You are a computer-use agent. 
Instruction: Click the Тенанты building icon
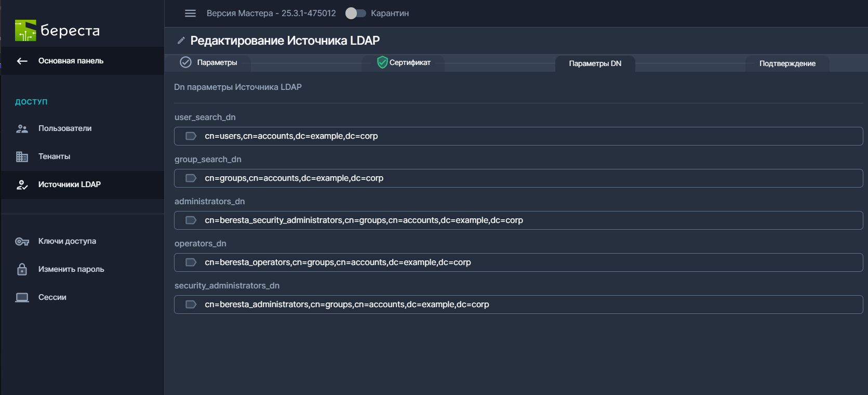(x=22, y=156)
